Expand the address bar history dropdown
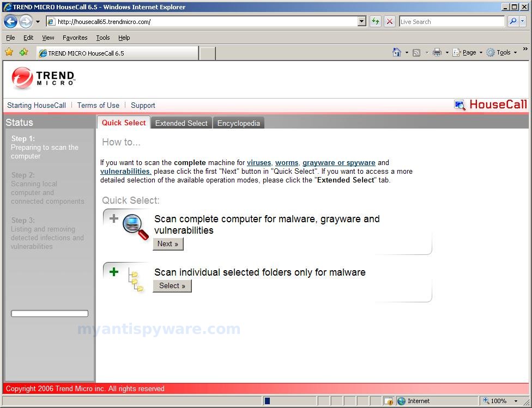532x408 pixels. [x=362, y=22]
